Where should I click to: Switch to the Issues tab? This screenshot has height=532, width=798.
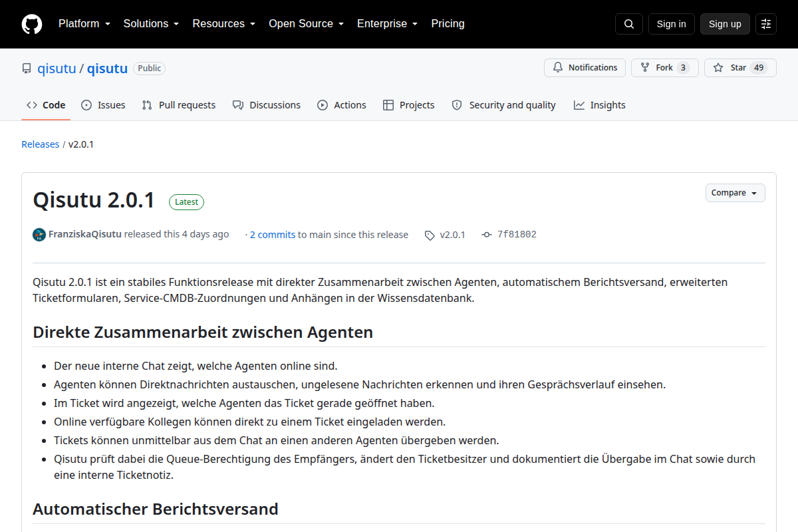103,105
